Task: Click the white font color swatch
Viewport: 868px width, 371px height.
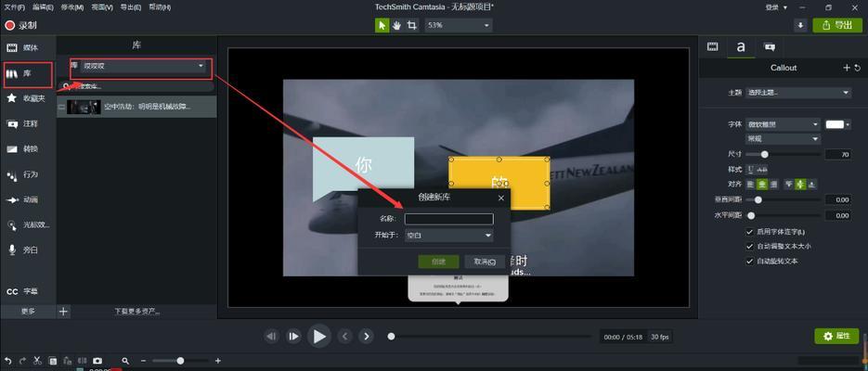Action: coord(835,124)
